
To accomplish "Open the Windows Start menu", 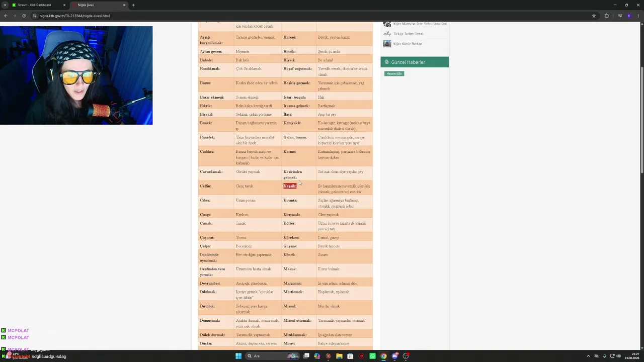I will [x=238, y=356].
